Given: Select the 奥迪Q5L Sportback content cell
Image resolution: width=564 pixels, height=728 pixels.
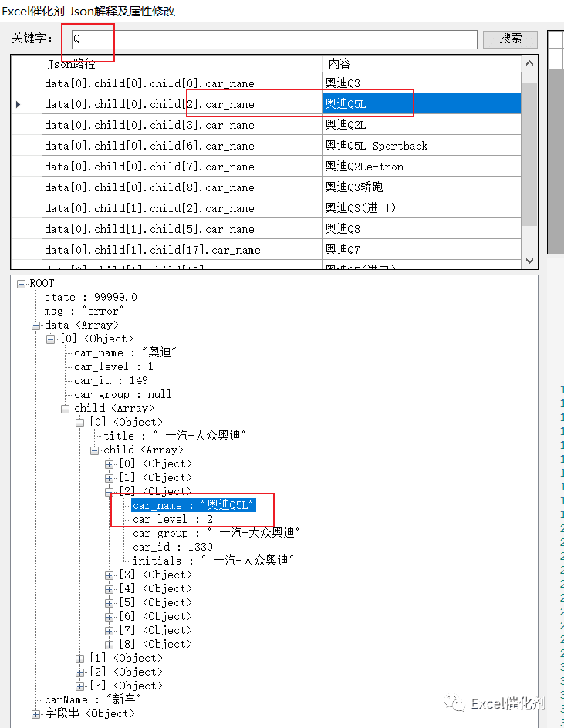Looking at the screenshot, I should point(421,145).
